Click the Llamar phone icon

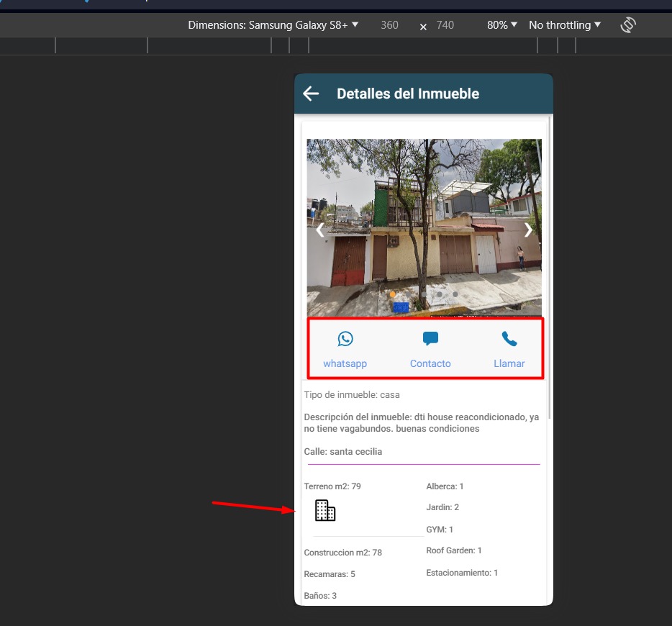pos(509,339)
